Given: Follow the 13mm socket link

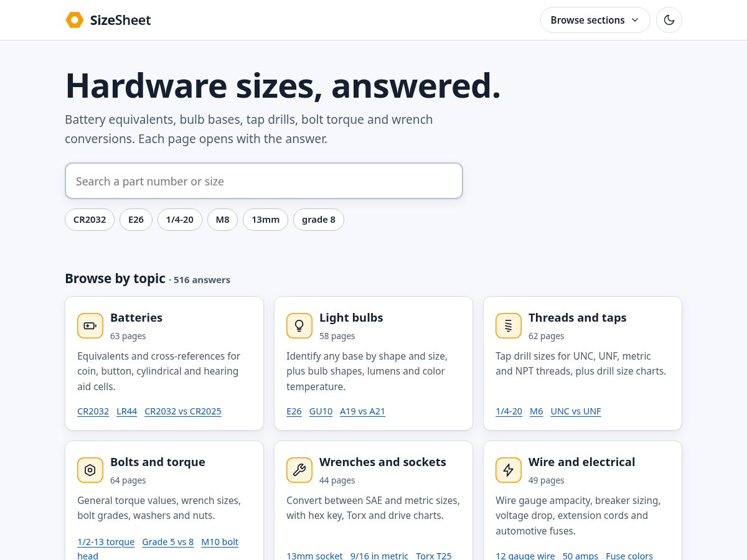Looking at the screenshot, I should tap(314, 556).
